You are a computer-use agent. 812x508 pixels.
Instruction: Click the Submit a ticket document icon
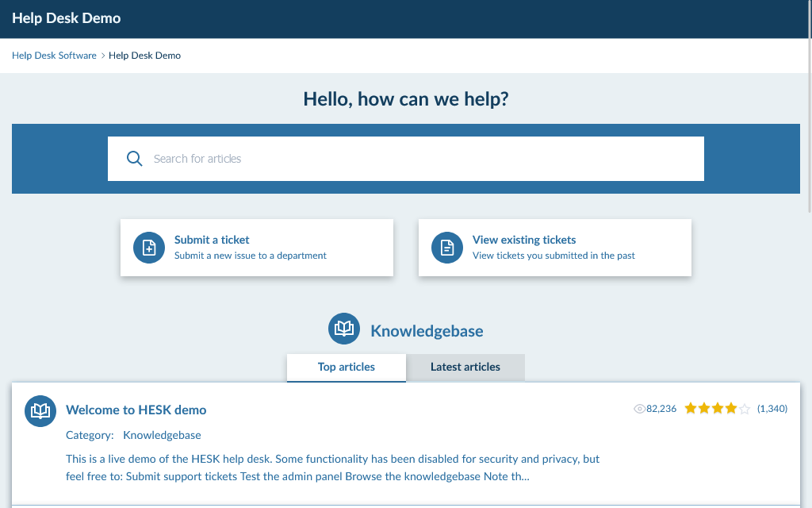tap(149, 248)
